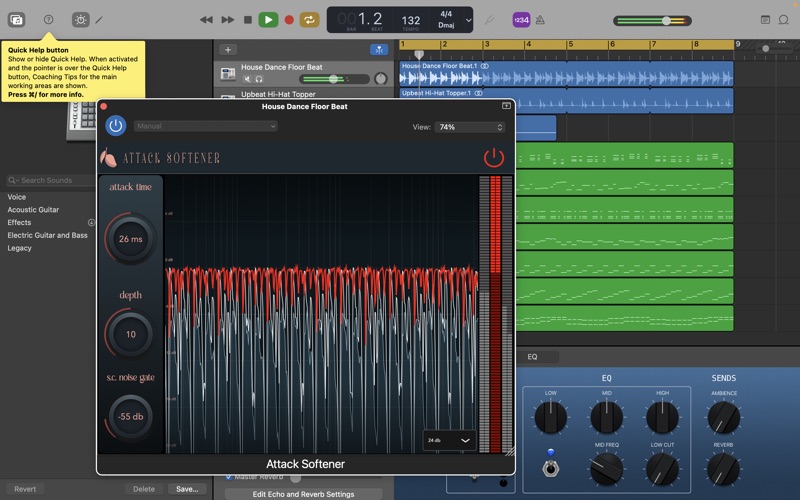
Task: Mute the House Dance Floor Beat track
Action: point(247,79)
